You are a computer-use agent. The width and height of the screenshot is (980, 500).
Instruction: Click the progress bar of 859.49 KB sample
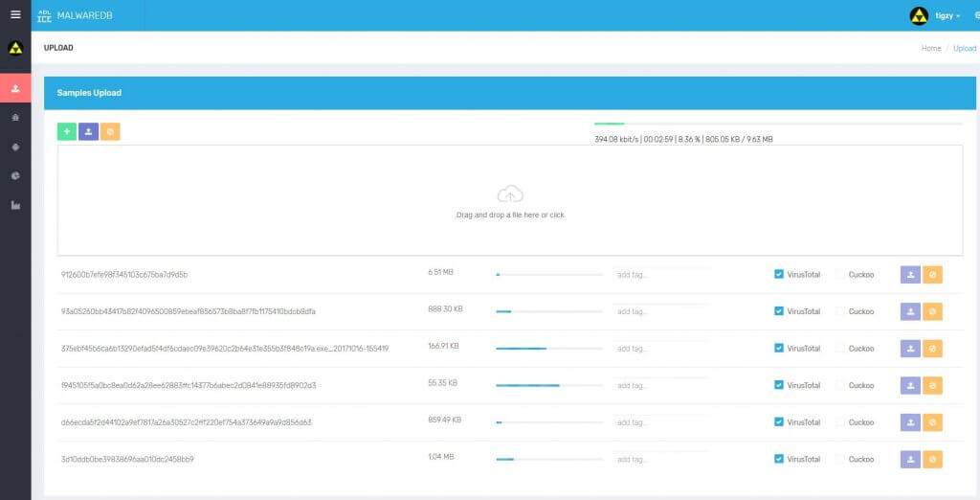coord(548,422)
